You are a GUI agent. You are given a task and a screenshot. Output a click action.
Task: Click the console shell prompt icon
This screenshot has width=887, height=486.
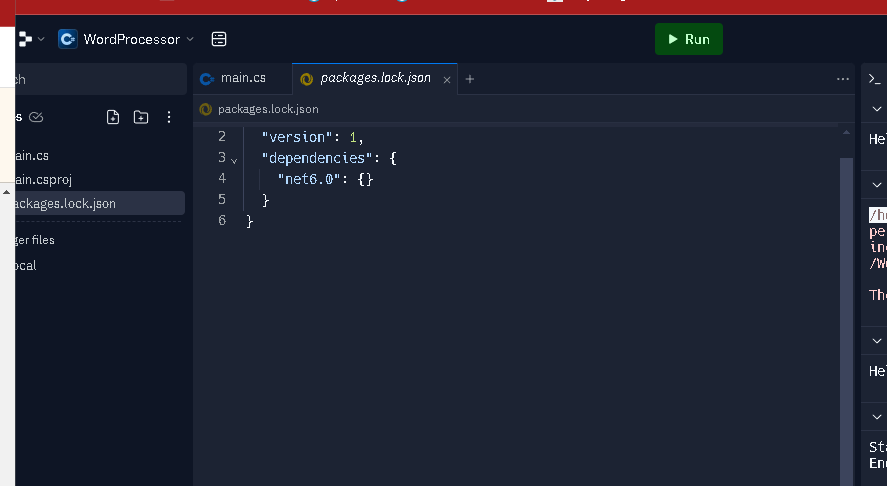pos(875,79)
